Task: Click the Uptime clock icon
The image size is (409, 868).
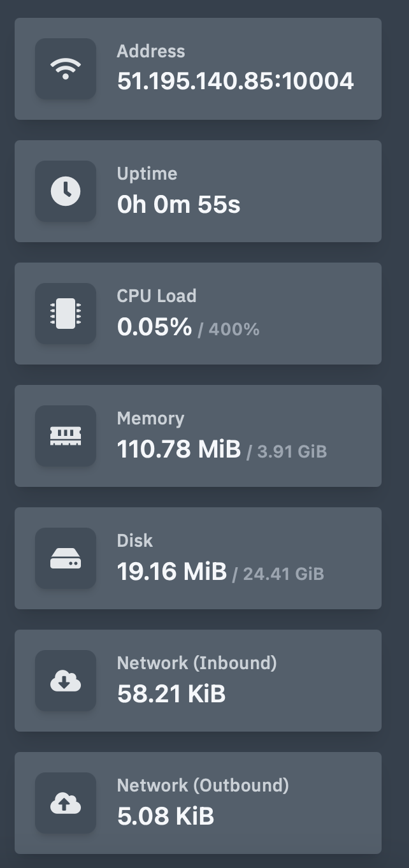Action: 66,191
